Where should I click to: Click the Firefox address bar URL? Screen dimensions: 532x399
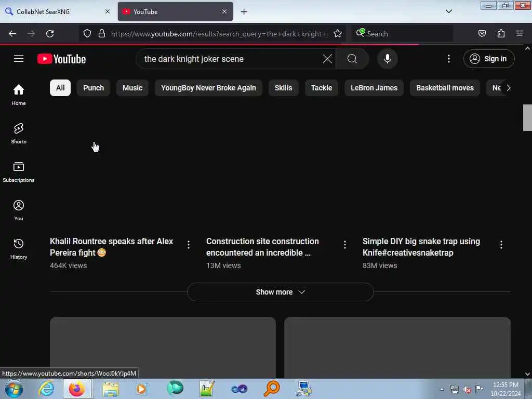tap(219, 34)
